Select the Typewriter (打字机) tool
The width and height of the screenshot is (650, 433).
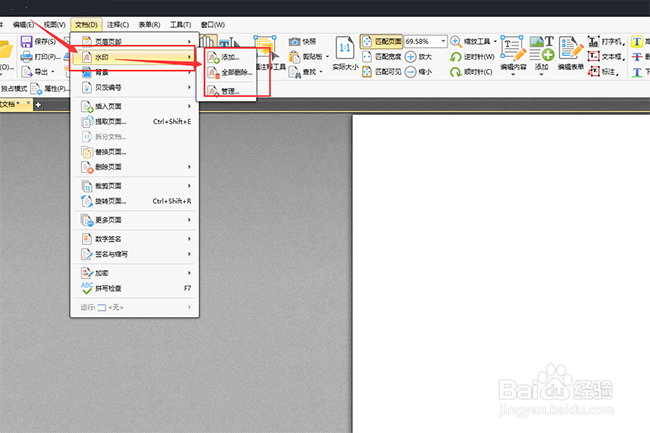click(606, 41)
